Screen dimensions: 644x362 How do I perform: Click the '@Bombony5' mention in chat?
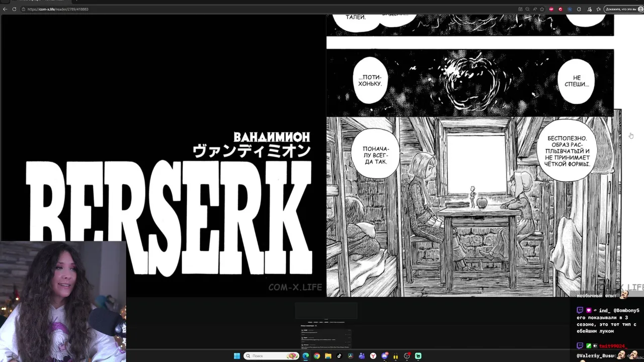point(626,311)
